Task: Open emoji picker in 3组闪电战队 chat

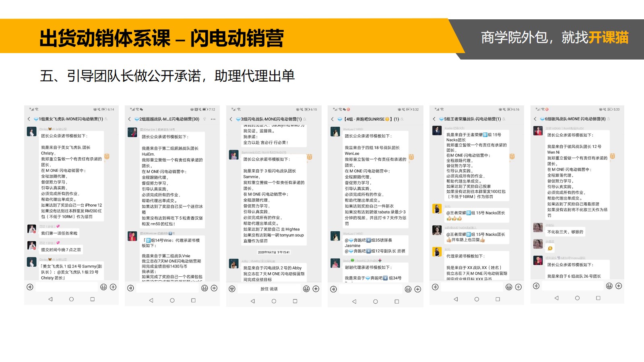Action: coord(306,289)
